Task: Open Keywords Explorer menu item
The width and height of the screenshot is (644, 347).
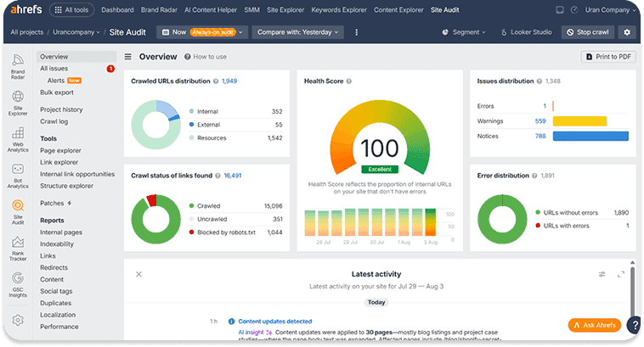Action: coord(339,10)
